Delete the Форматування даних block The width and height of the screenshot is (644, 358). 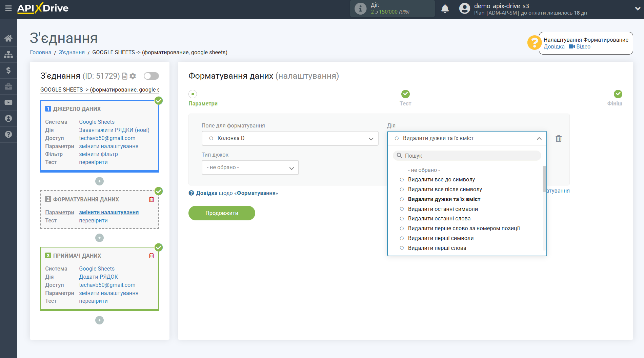152,199
